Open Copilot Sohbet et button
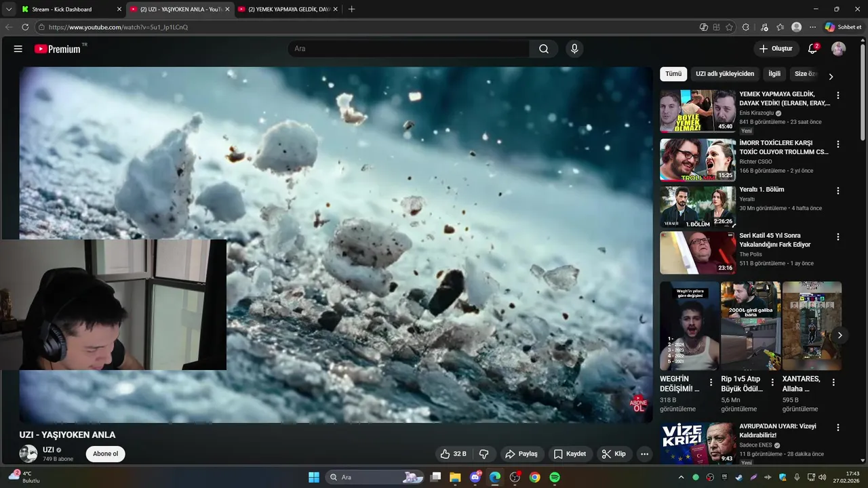Viewport: 868px width, 488px height. pyautogui.click(x=843, y=27)
